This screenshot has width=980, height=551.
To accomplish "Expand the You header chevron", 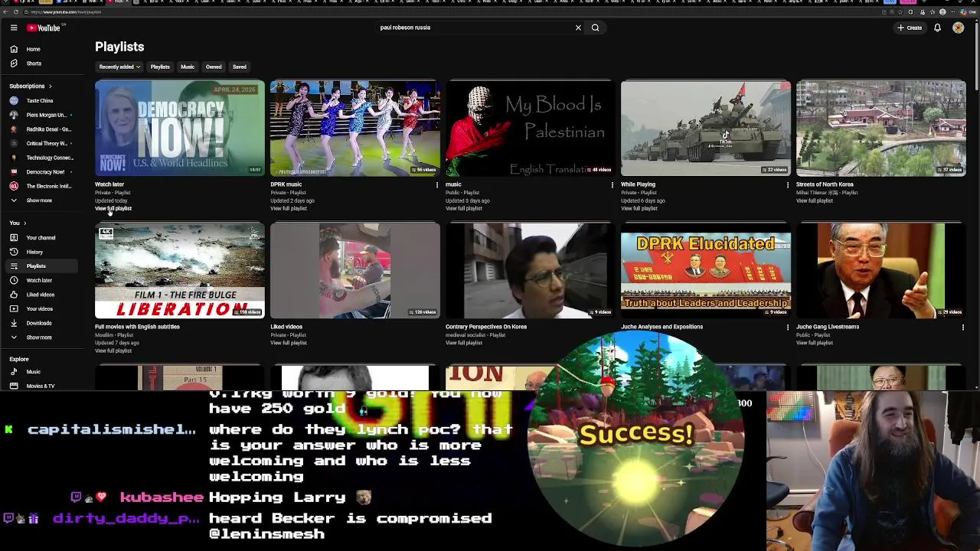I will (x=24, y=223).
